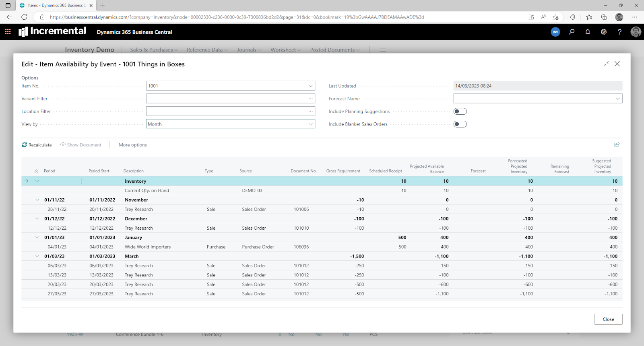Click document number 101006
Viewport: 644px width, 346px height.
(x=301, y=209)
